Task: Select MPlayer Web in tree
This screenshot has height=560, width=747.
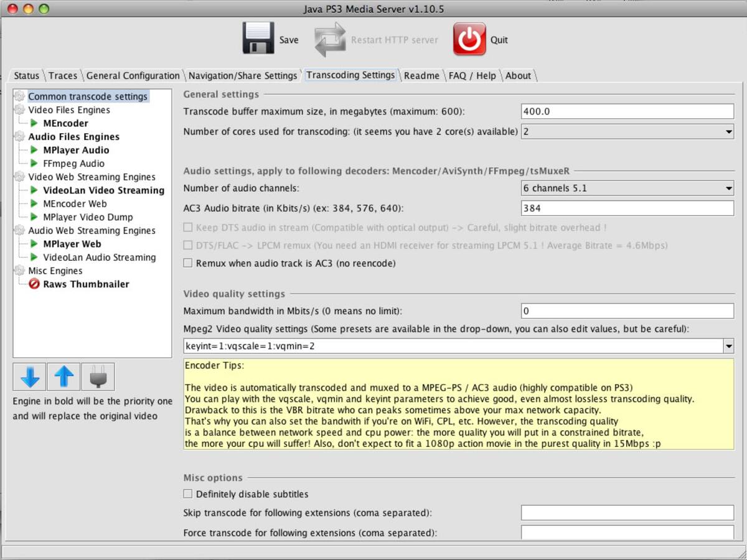Action: (x=72, y=244)
